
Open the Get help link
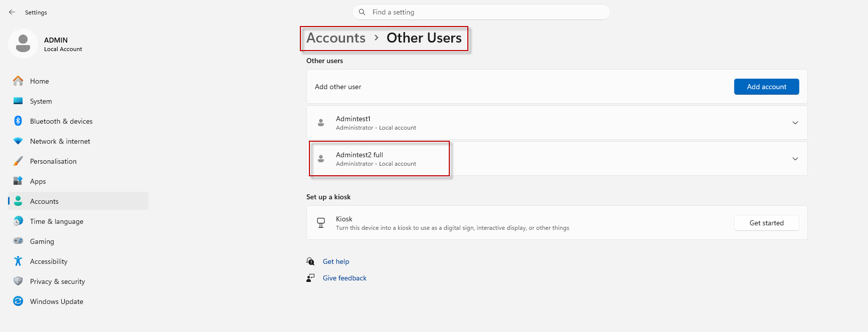[336, 261]
